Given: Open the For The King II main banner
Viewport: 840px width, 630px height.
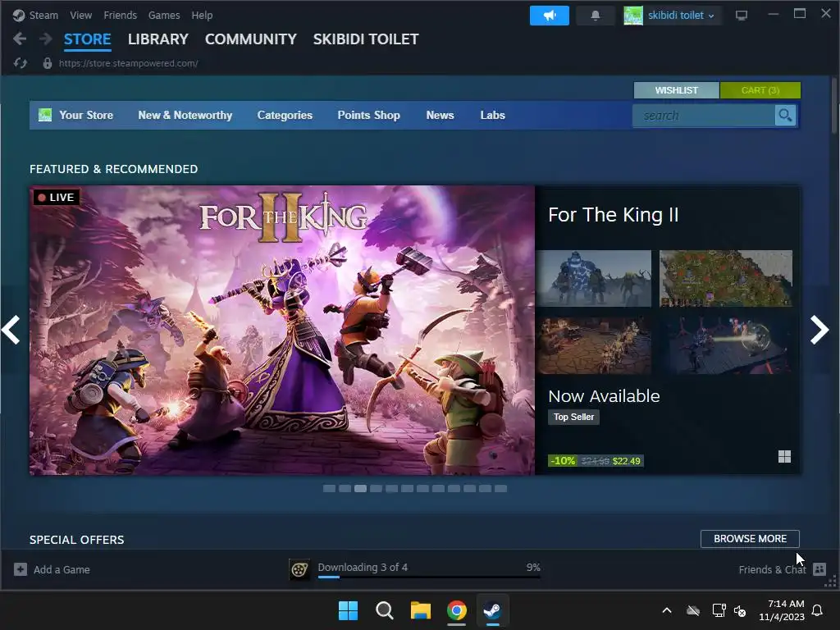Looking at the screenshot, I should [x=282, y=330].
